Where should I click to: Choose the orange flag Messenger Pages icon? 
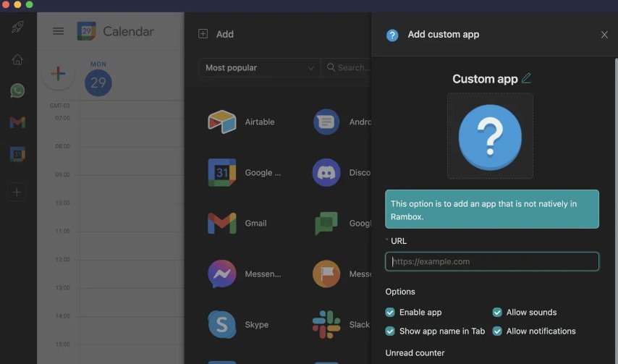click(x=326, y=274)
